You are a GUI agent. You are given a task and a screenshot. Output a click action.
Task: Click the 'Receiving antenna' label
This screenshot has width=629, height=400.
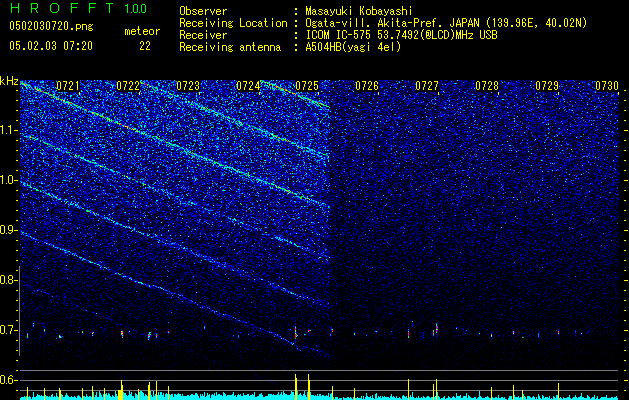230,47
